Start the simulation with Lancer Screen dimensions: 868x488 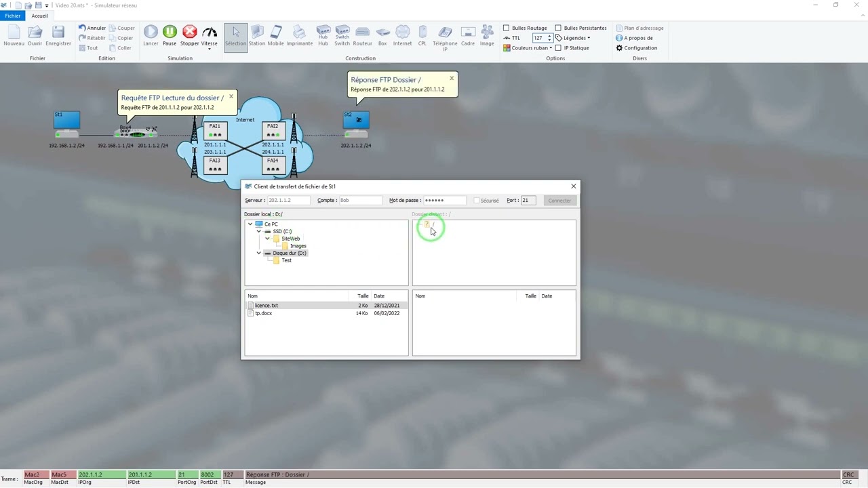tap(151, 36)
